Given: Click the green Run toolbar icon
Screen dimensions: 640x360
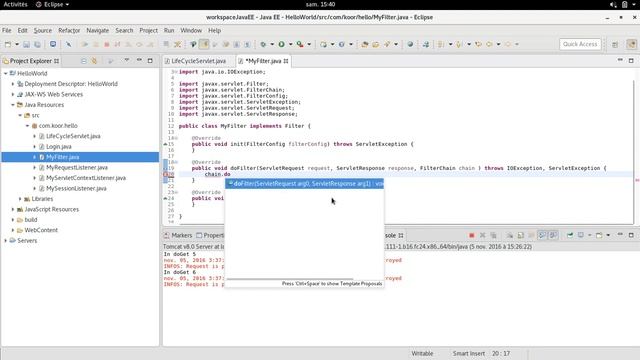Looking at the screenshot, I should pos(281,44).
